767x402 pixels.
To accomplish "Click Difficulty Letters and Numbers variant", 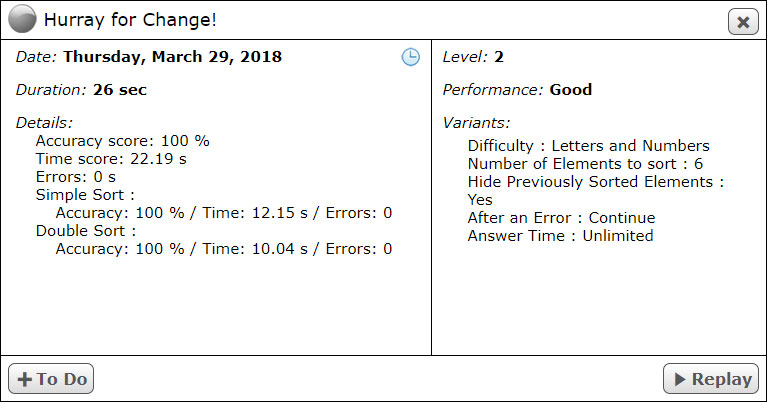I will [588, 146].
